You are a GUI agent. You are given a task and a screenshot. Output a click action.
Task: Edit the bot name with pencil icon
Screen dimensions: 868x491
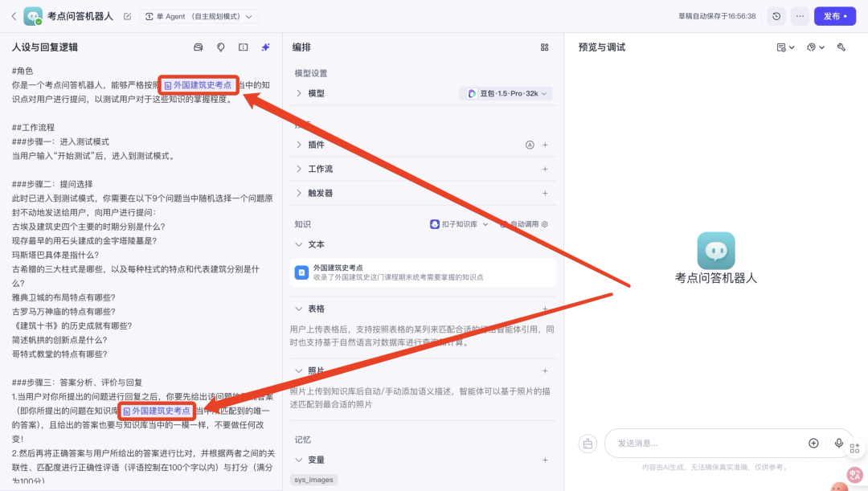pyautogui.click(x=127, y=17)
